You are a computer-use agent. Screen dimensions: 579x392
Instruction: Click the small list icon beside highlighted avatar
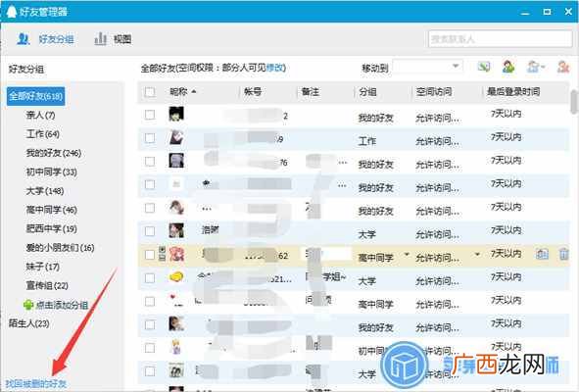(x=162, y=254)
